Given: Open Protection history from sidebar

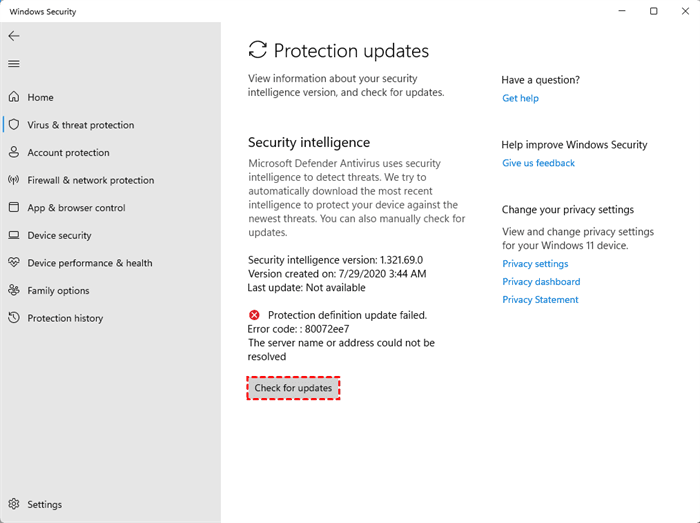Looking at the screenshot, I should click(64, 318).
